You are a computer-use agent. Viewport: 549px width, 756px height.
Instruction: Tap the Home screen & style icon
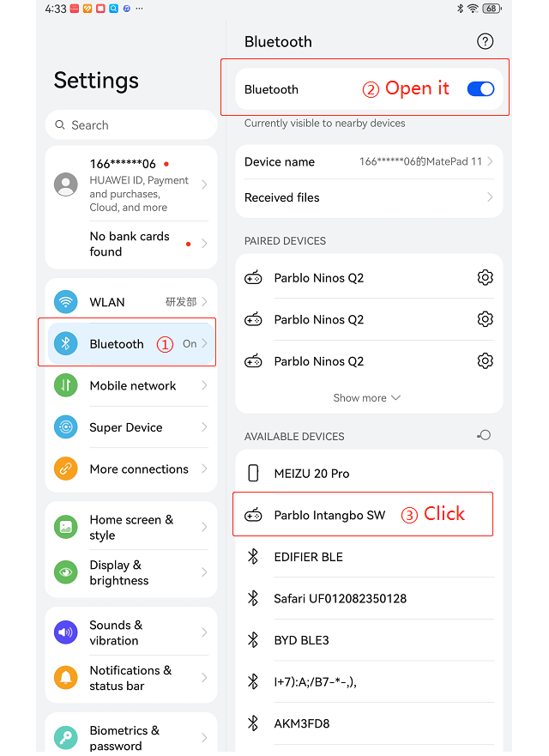coord(66,527)
